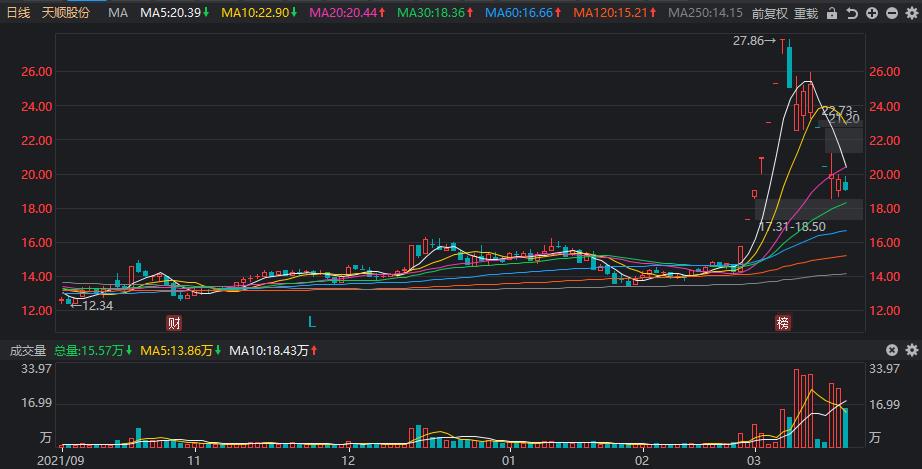Zoom out chart with minus icon
Viewport: 922px width, 469px height.
tap(892, 13)
